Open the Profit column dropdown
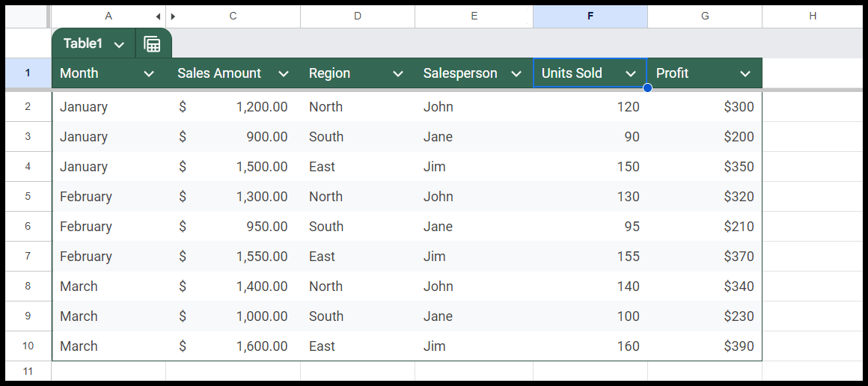 click(745, 73)
